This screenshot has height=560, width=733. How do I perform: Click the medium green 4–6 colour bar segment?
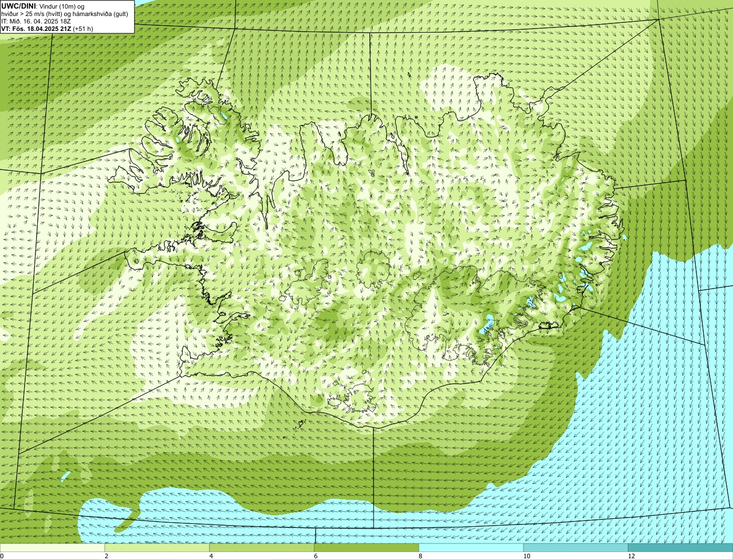(x=262, y=548)
